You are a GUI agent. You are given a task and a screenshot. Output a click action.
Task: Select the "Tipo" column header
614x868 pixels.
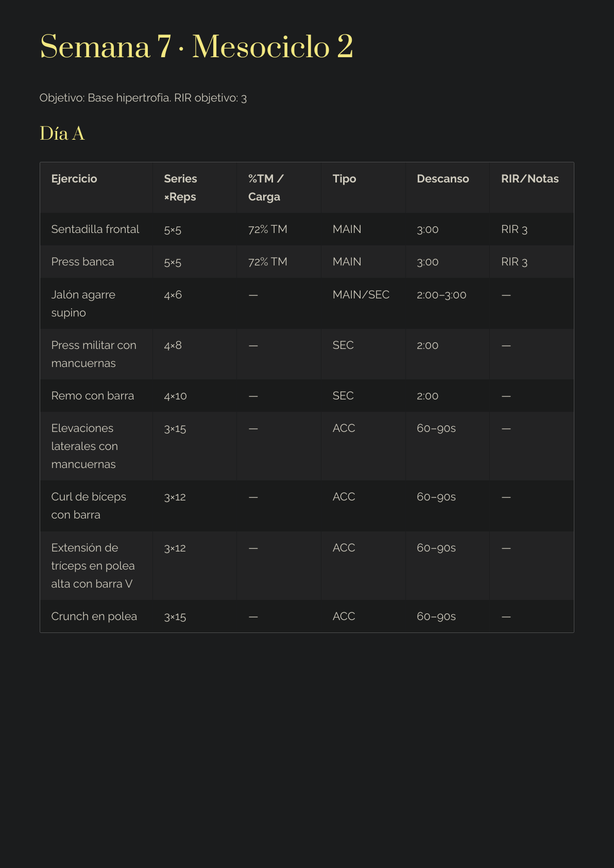point(344,179)
